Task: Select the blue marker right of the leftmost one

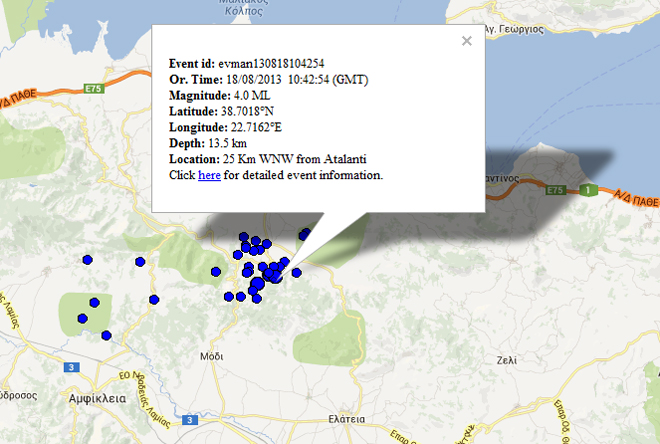Action: (140, 261)
